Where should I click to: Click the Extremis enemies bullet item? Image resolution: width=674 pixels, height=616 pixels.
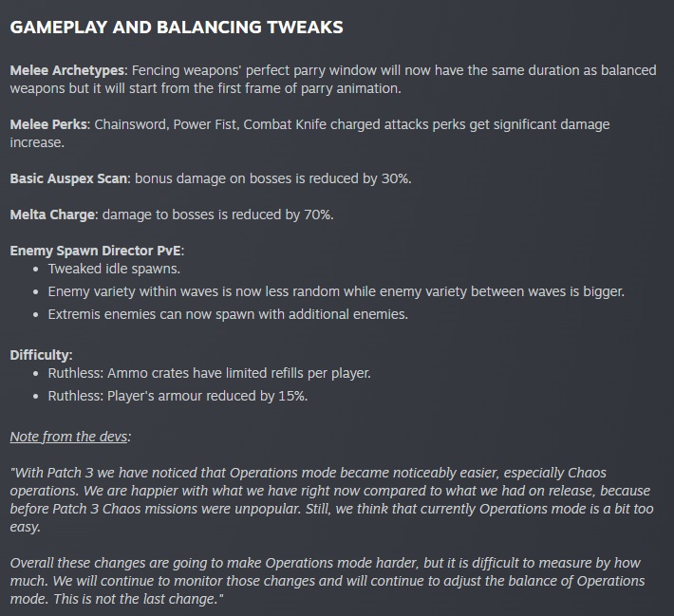click(x=228, y=314)
